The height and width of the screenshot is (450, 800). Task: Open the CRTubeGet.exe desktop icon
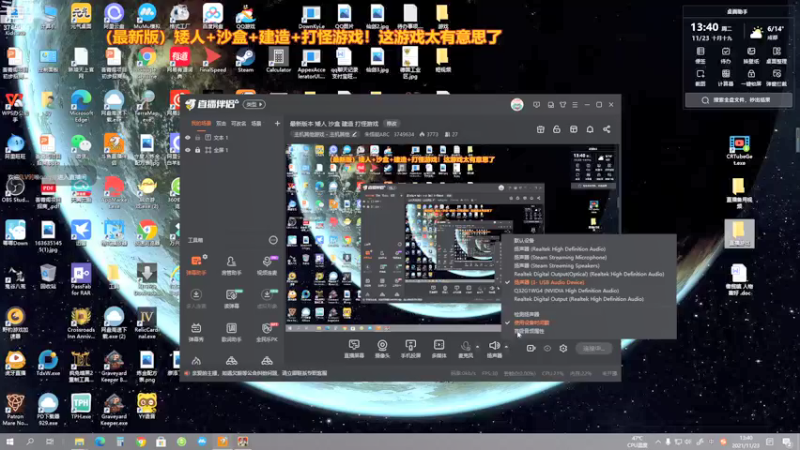coord(739,150)
